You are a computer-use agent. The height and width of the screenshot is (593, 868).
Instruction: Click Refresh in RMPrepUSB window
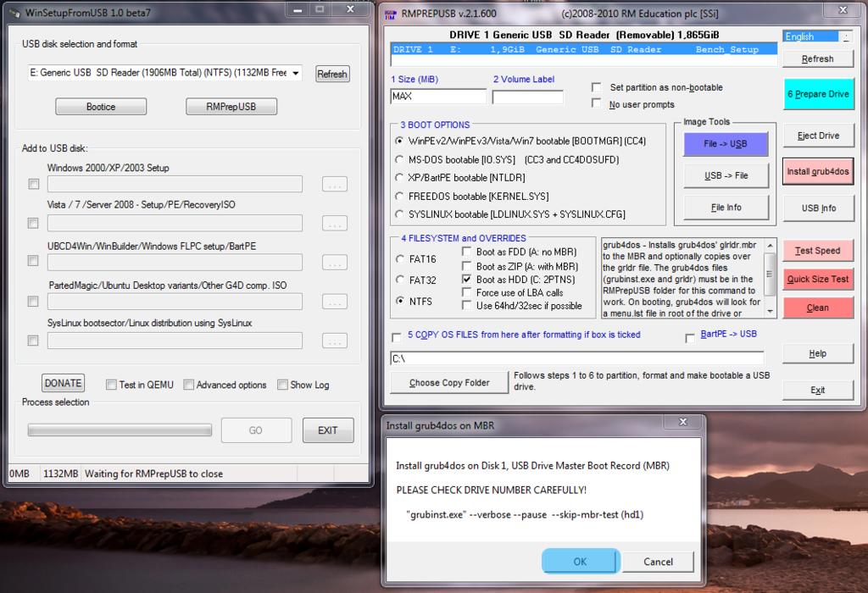pos(818,58)
